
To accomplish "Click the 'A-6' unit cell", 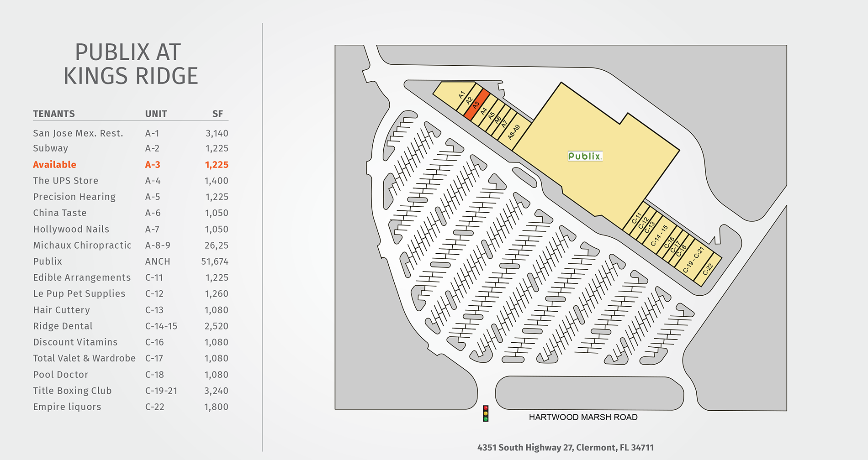I will pos(153,213).
